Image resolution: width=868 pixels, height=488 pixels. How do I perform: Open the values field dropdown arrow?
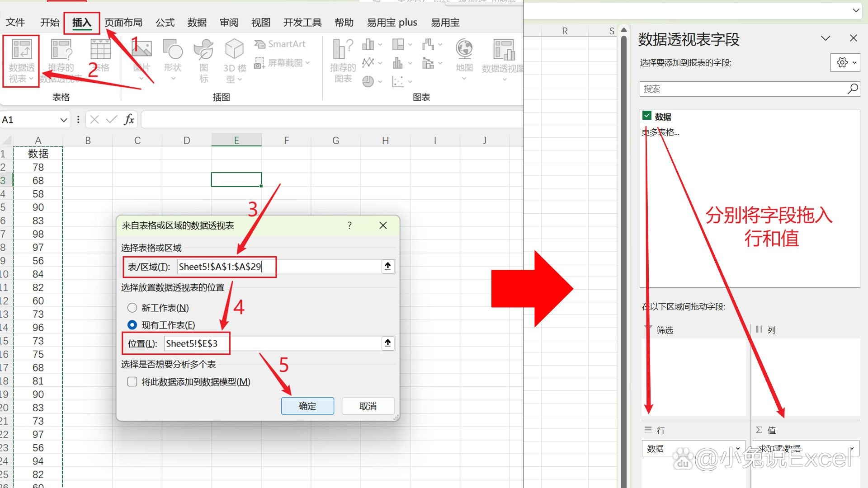[852, 448]
